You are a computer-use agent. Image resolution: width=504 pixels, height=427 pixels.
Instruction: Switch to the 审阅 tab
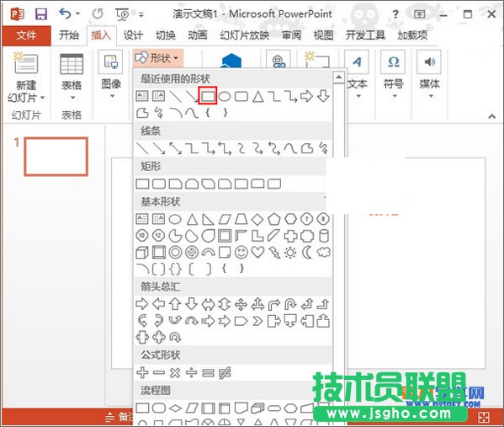[291, 35]
